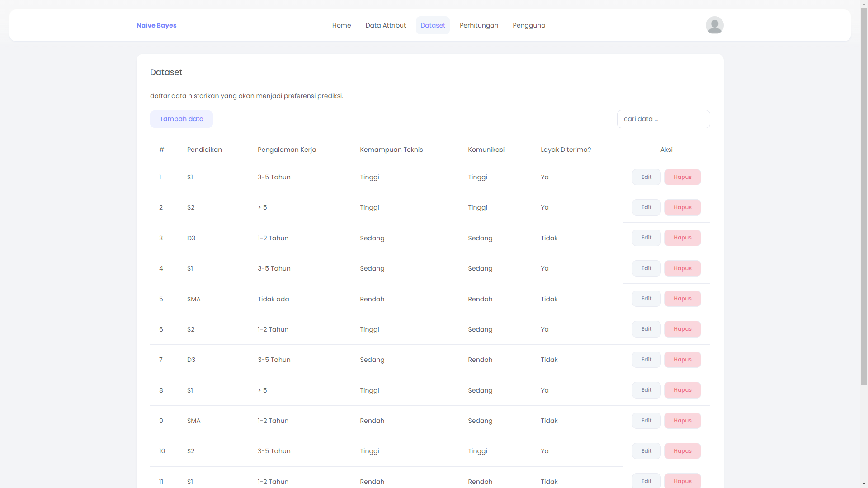Select the Data Attribut navigation tab
This screenshot has width=868, height=488.
coord(386,25)
